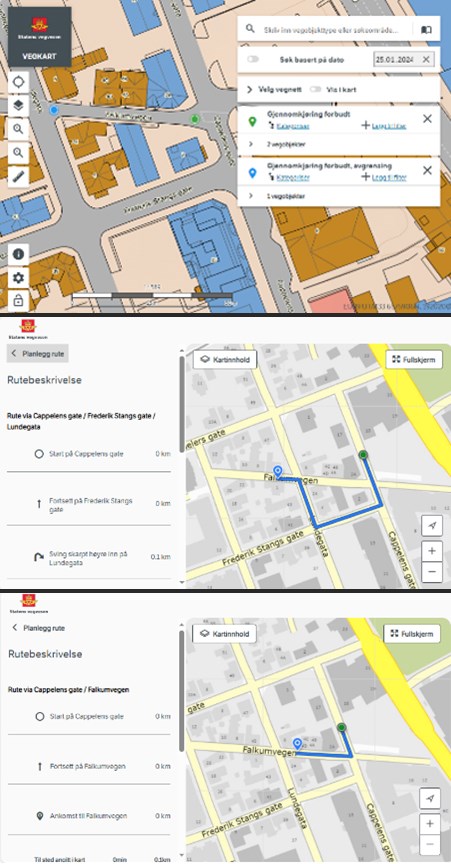Open the settings gear in Vegkart sidebar
451x864 pixels.
pyautogui.click(x=18, y=278)
